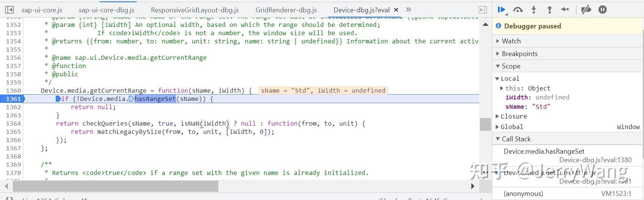Image resolution: width=644 pixels, height=200 pixels.
Task: Click line number 1364 gutter
Action: click(13, 123)
